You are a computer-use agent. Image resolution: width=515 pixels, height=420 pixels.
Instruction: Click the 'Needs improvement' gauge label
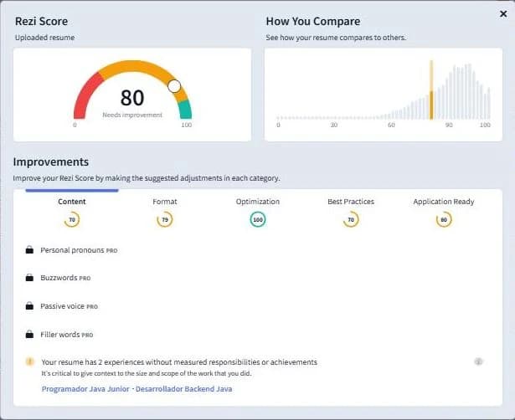(x=132, y=115)
